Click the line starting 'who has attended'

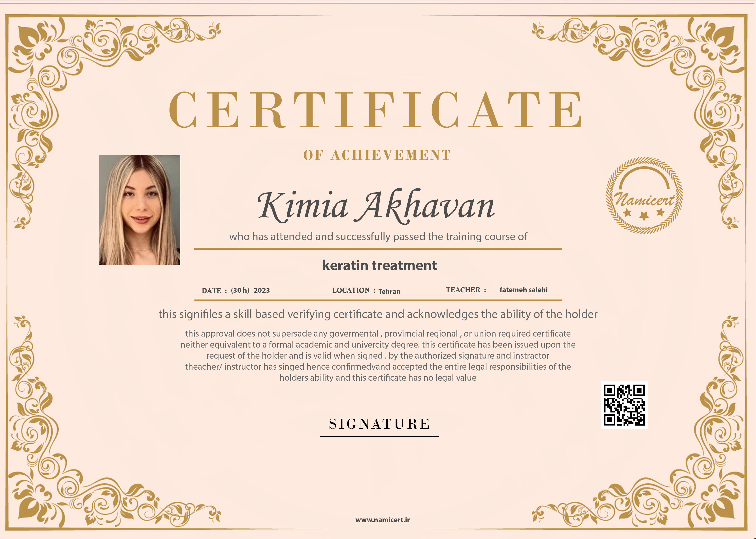pyautogui.click(x=378, y=237)
